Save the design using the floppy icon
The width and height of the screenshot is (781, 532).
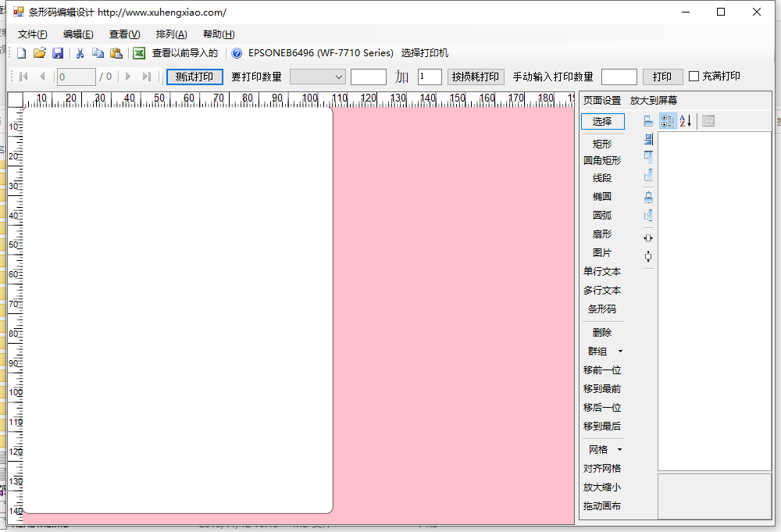tap(58, 53)
